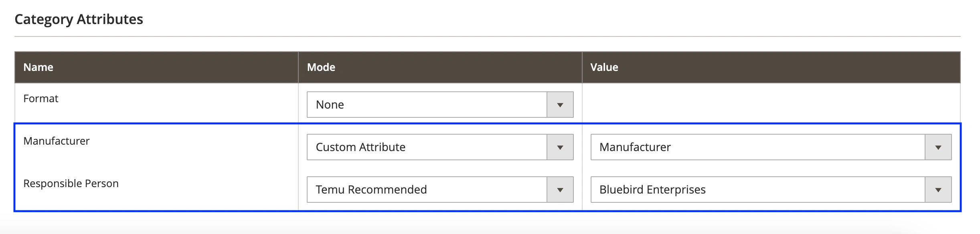
Task: Click the empty Value cell for Format
Action: coord(771,103)
